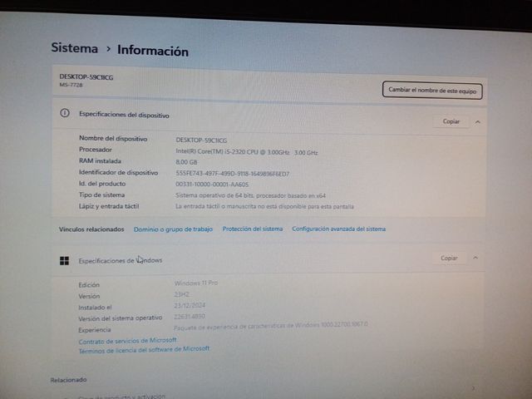Image resolution: width=532 pixels, height=399 pixels.
Task: Click the DESKTOP-59C1ICG header name at top
Action: coord(86,77)
